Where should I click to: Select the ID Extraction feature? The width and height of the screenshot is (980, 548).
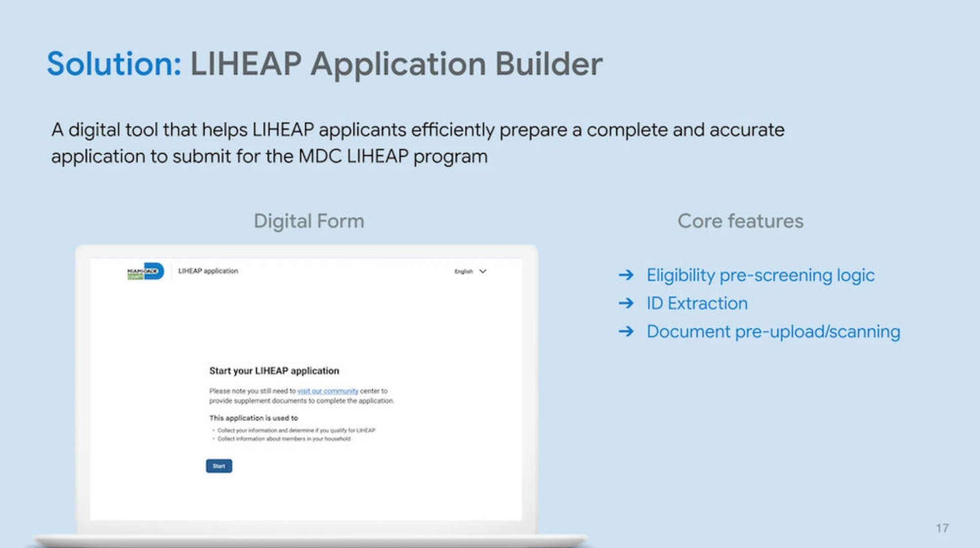pos(697,303)
